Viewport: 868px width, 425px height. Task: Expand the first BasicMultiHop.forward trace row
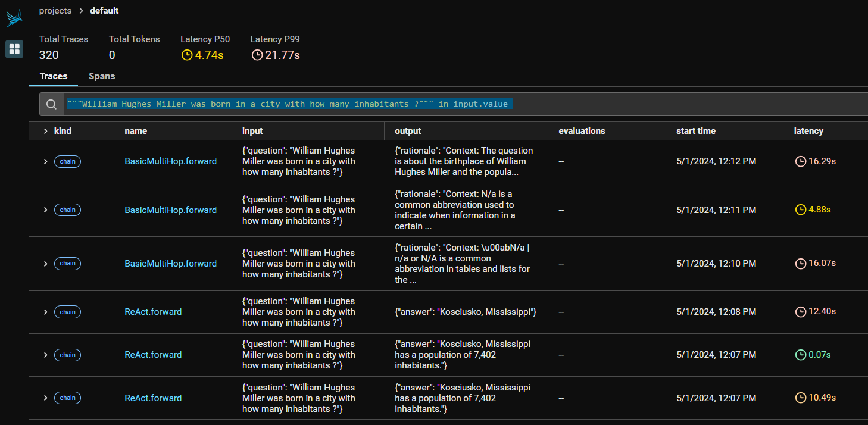45,161
